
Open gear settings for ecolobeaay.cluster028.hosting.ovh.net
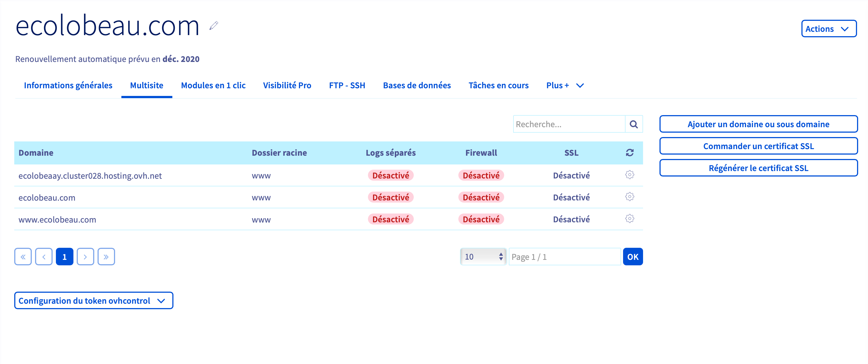point(629,175)
